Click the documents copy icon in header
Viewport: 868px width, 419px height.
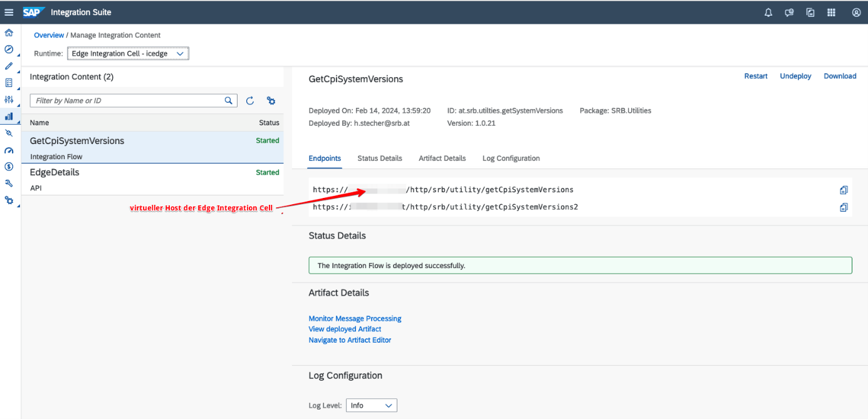pos(810,13)
